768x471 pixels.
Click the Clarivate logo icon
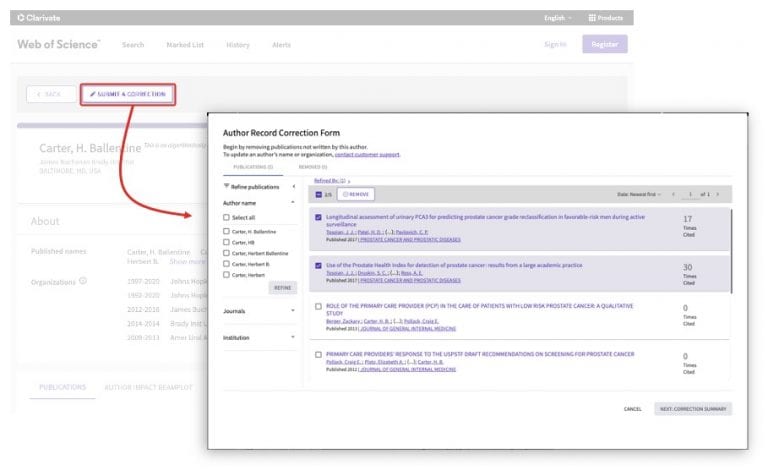pyautogui.click(x=21, y=18)
